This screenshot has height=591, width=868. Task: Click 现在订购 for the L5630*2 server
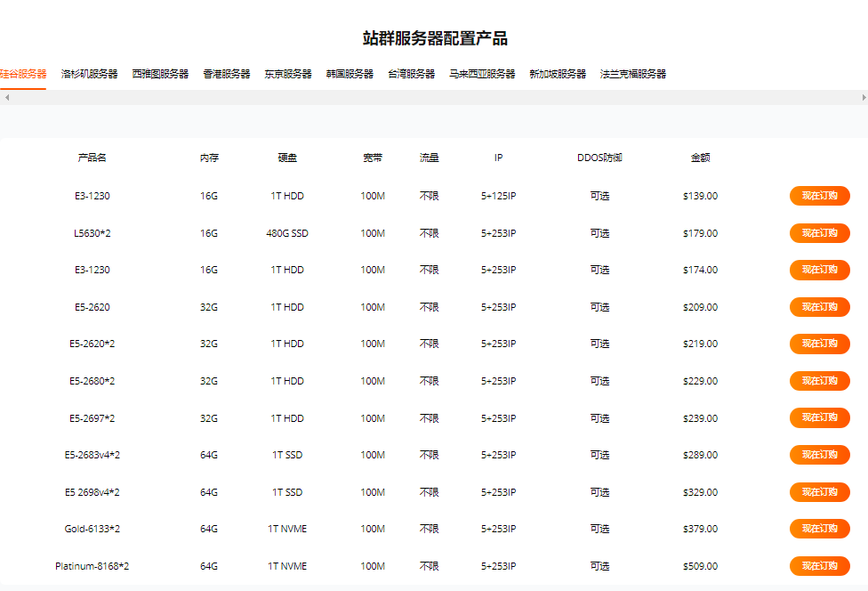click(x=819, y=233)
